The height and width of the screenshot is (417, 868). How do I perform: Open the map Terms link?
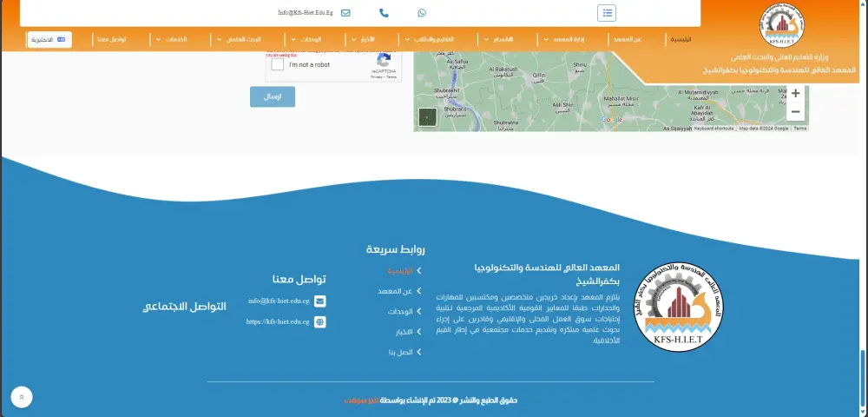tap(800, 129)
